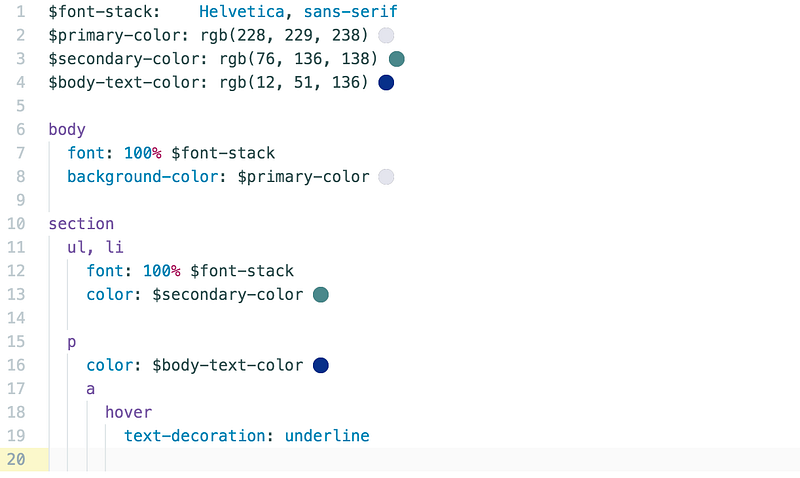The height and width of the screenshot is (478, 800).
Task: Click the underline value on line 19
Action: pos(327,436)
